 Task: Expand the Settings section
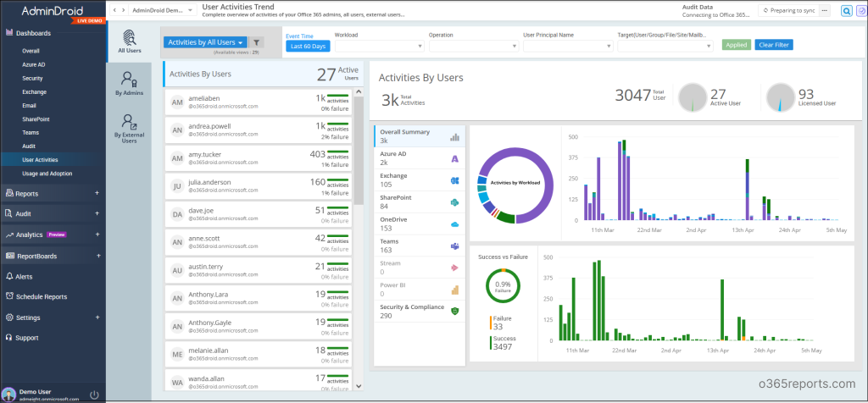(97, 317)
